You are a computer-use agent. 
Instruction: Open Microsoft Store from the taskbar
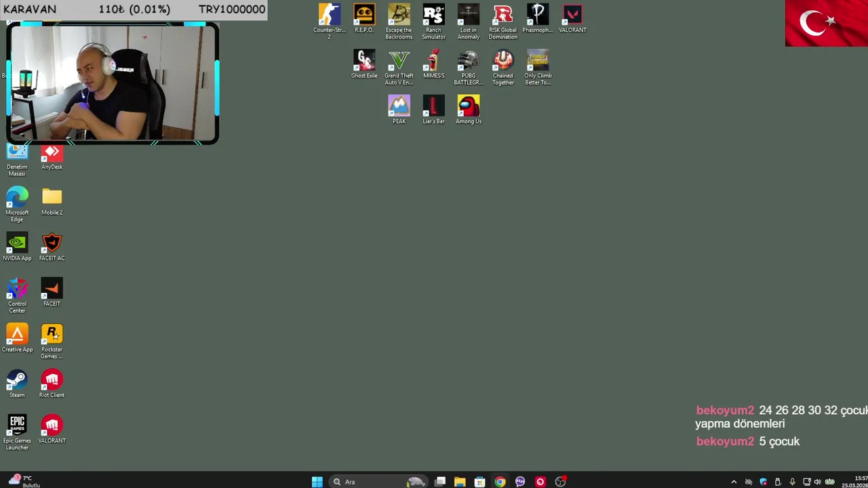tap(479, 482)
